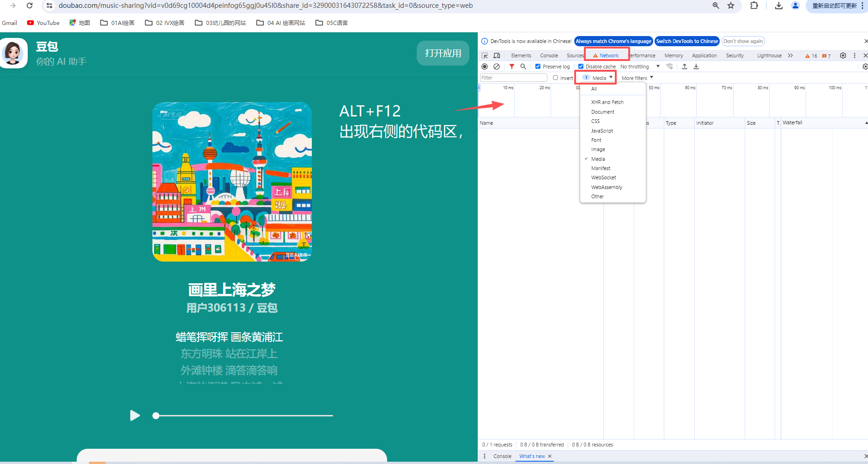
Task: Dismiss the DevTools language infobar
Action: click(x=866, y=41)
